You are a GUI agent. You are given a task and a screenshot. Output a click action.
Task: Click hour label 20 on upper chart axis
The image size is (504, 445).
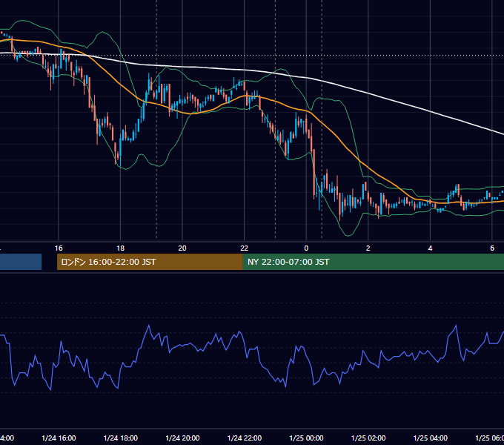(182, 248)
